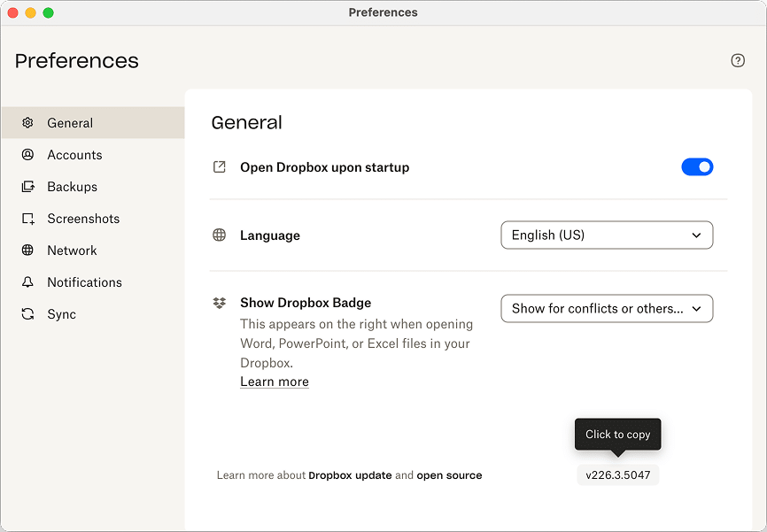Click the Screenshots capture icon
Image resolution: width=767 pixels, height=532 pixels.
click(27, 219)
